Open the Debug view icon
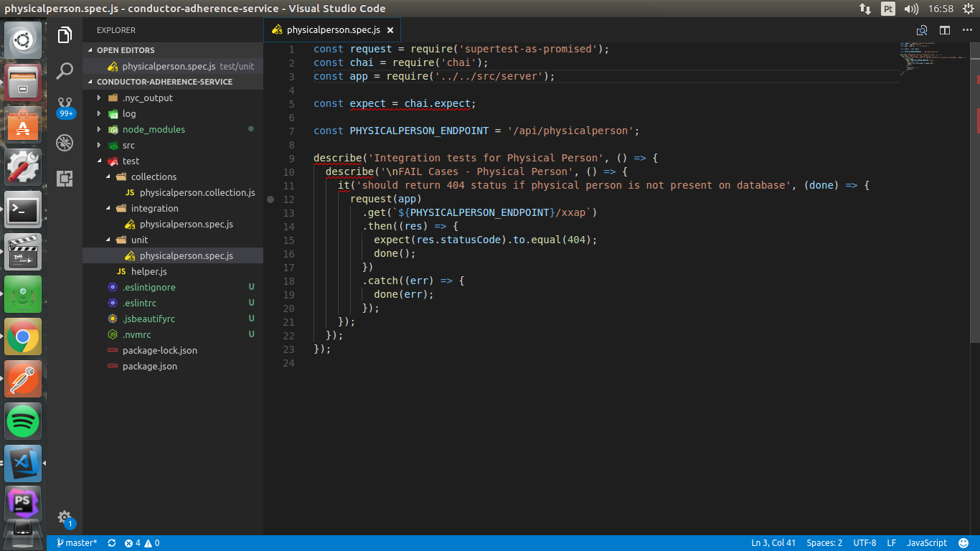Viewport: 980px width, 551px height. pyautogui.click(x=65, y=142)
